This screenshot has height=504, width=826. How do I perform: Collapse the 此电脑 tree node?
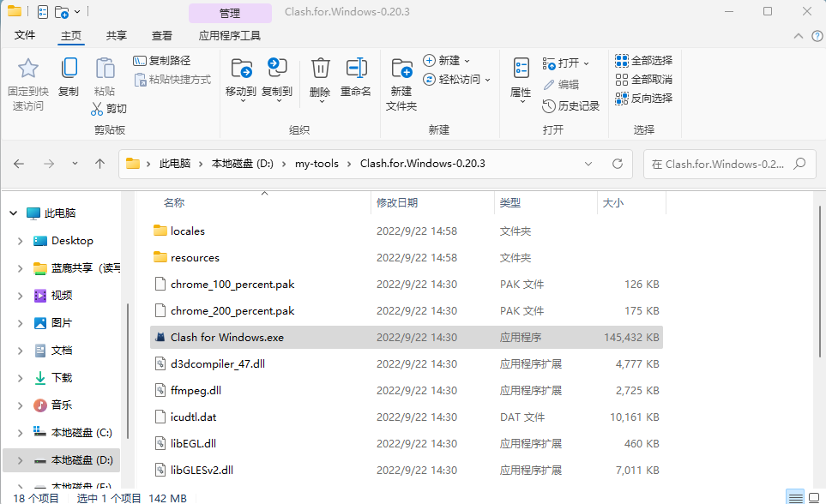coord(13,213)
